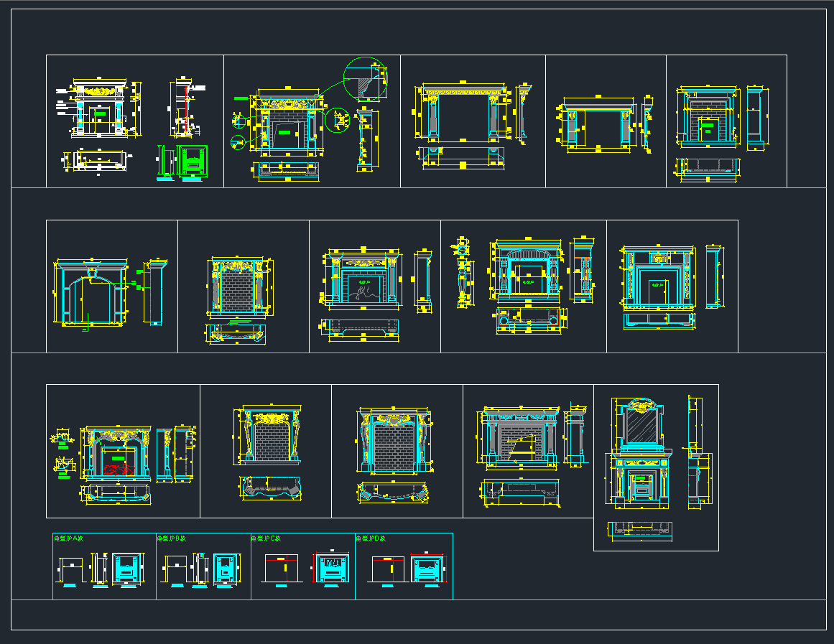The height and width of the screenshot is (644, 834).
Task: Select cyan insert front view in A款 panel
Action: (126, 568)
